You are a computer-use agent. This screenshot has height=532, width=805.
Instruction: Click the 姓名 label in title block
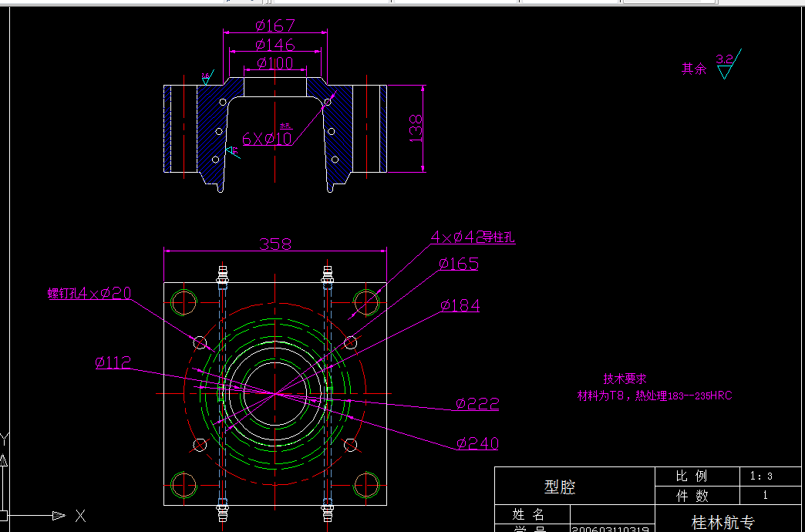click(528, 514)
